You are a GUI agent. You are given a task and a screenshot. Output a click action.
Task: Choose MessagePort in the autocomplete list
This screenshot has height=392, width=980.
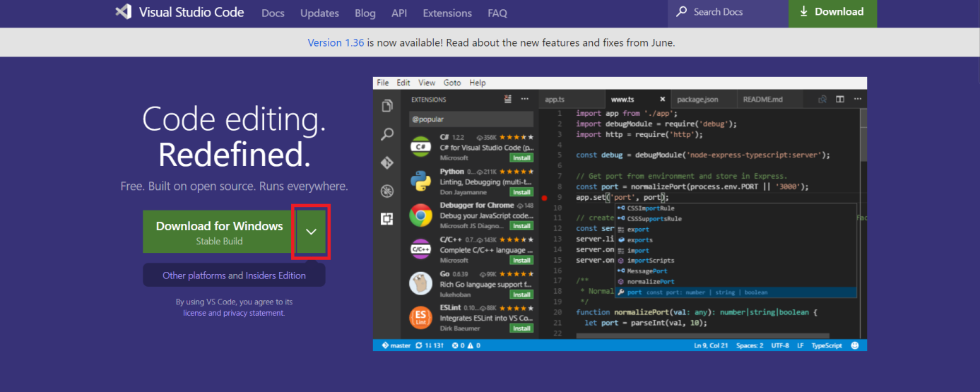coord(737,271)
